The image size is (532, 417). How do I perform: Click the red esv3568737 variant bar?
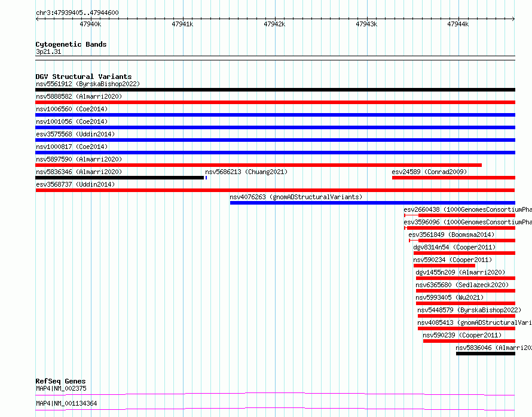tap(275, 190)
